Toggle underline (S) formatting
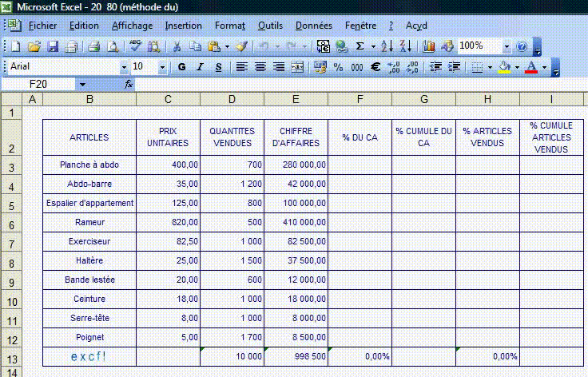588x377 pixels. tap(217, 67)
